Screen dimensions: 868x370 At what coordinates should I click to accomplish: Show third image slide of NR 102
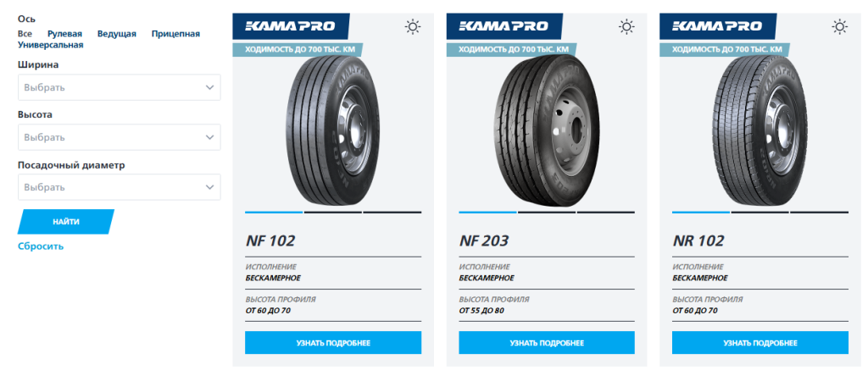(x=820, y=212)
